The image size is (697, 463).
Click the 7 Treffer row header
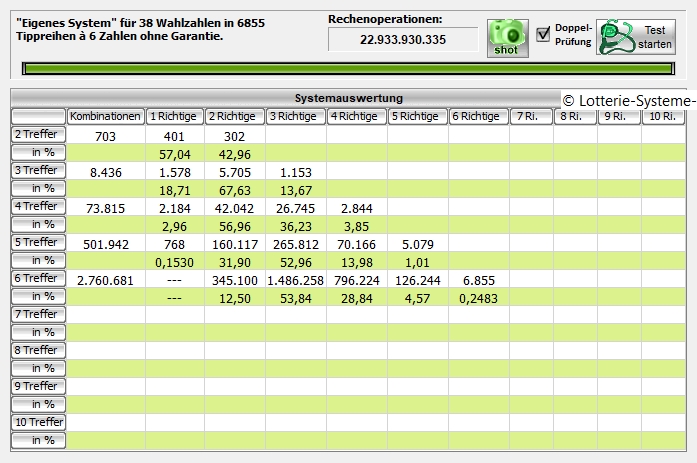pyautogui.click(x=38, y=314)
